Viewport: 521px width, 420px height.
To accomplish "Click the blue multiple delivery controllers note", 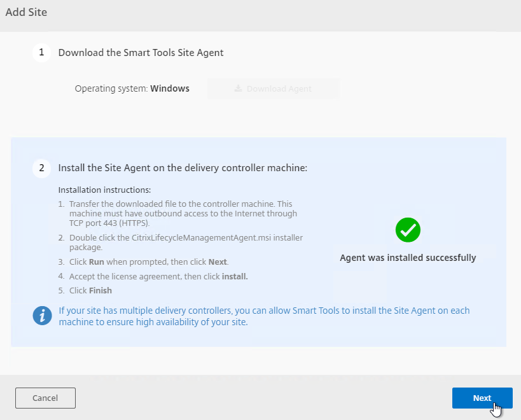I will click(x=264, y=316).
